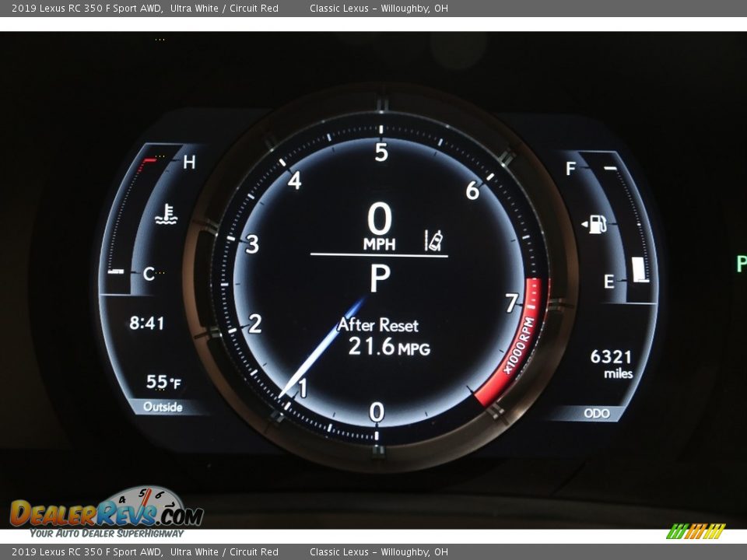The width and height of the screenshot is (747, 560).
Task: Click the ODO label tab
Action: coord(597,413)
